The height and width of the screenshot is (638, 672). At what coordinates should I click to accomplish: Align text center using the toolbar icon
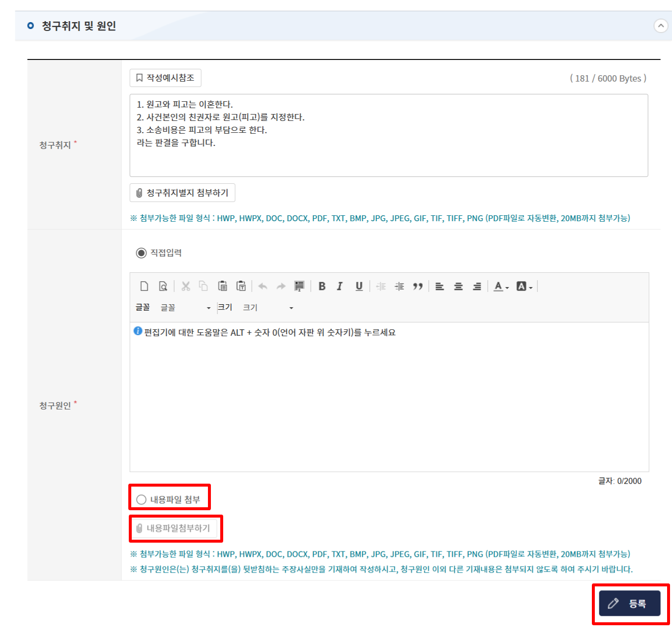(x=458, y=286)
